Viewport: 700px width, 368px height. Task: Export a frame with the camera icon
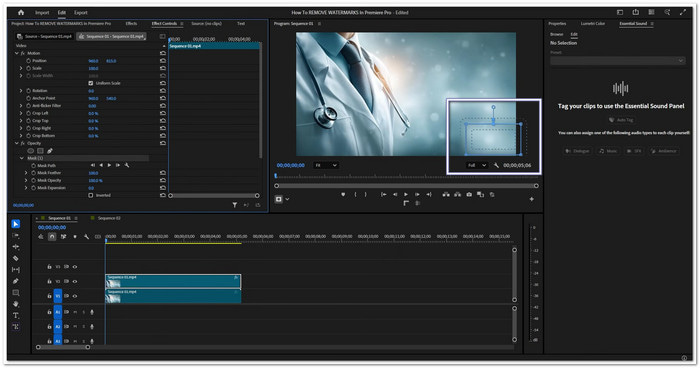469,195
